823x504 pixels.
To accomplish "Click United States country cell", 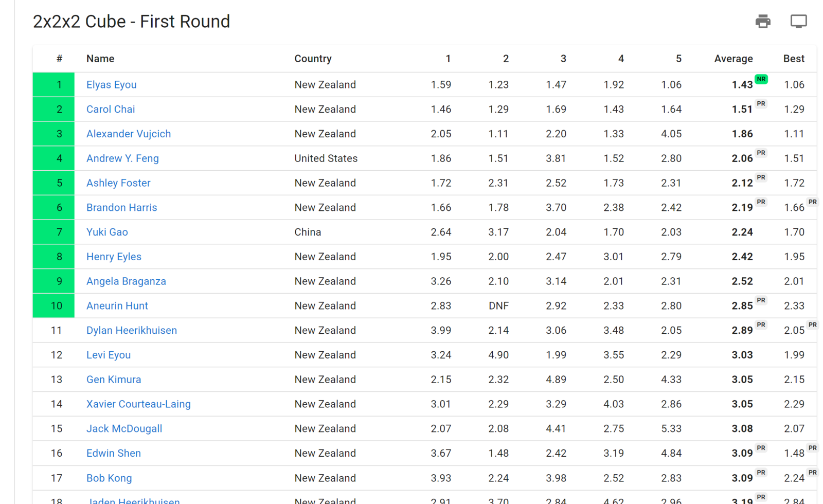I will pos(326,158).
